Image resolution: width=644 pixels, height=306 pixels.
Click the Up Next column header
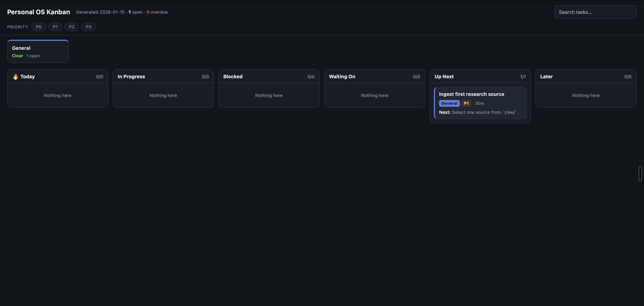(x=480, y=76)
